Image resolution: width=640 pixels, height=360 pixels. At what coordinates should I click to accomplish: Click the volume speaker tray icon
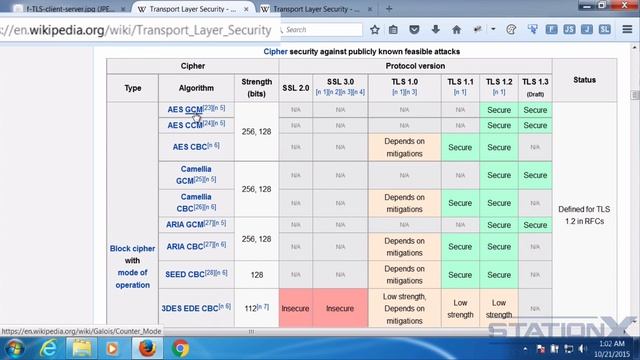[582, 349]
